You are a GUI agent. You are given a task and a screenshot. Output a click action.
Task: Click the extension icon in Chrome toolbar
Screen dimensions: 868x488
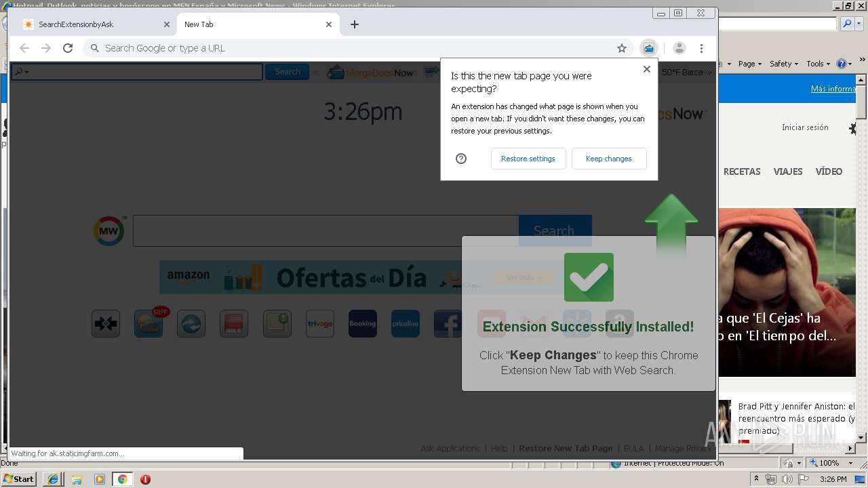tap(649, 48)
